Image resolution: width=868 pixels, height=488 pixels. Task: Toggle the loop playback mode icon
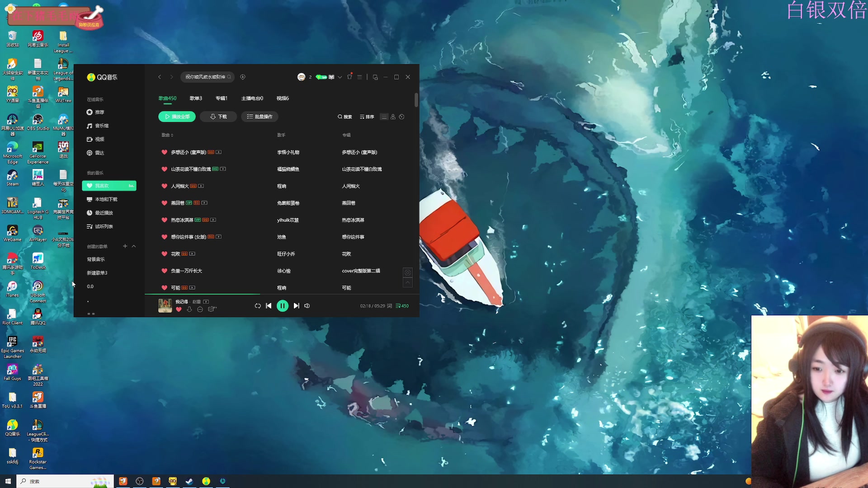coord(258,306)
